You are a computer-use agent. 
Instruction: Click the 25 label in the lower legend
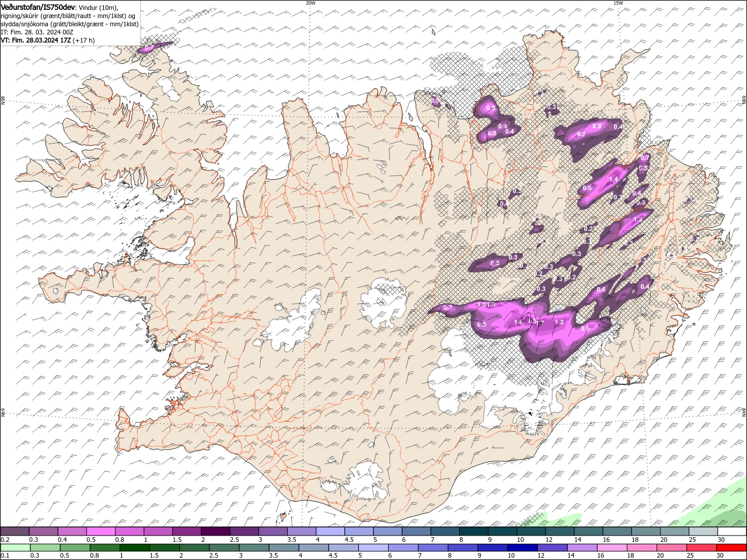691,556
